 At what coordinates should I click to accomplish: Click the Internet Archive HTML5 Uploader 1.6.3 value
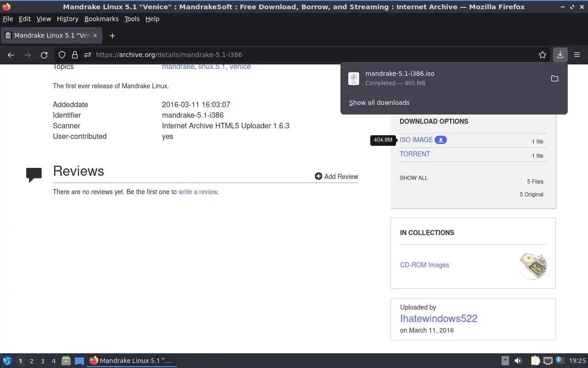click(226, 126)
